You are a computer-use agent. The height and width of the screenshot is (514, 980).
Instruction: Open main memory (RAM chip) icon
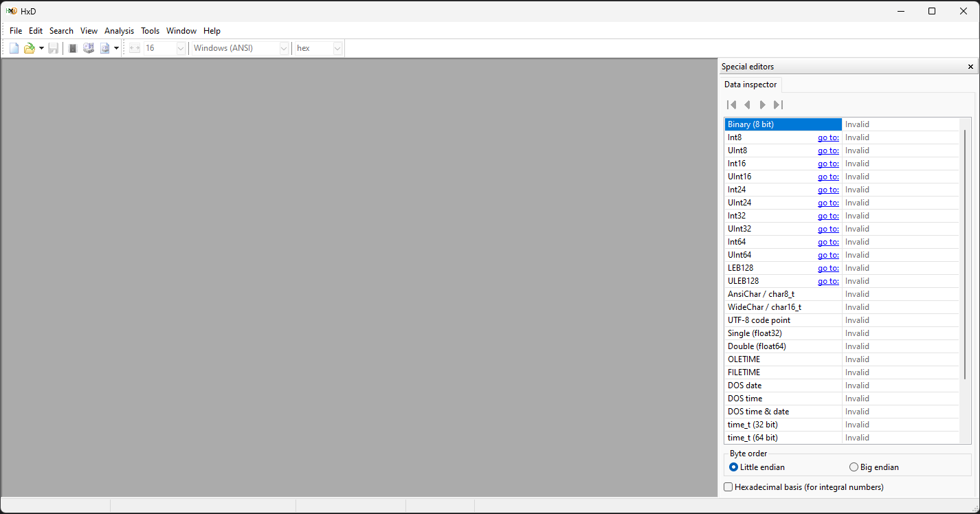(73, 48)
